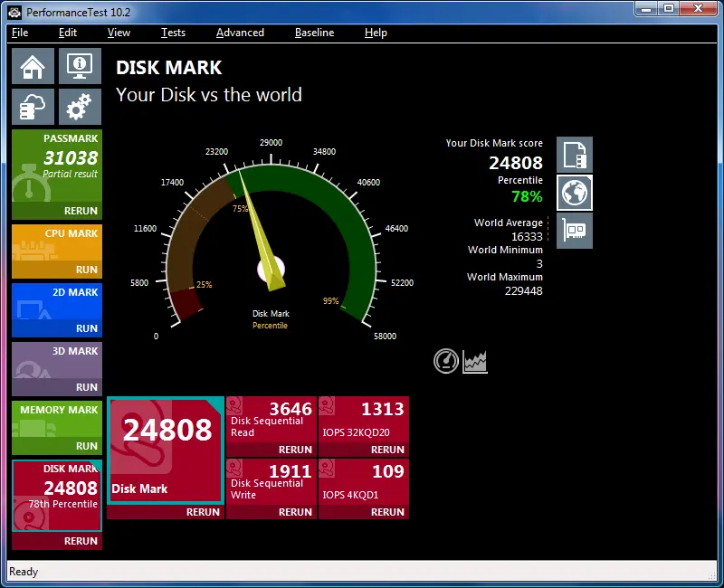Select the globe world comparison icon
Image resolution: width=724 pixels, height=588 pixels.
point(575,193)
